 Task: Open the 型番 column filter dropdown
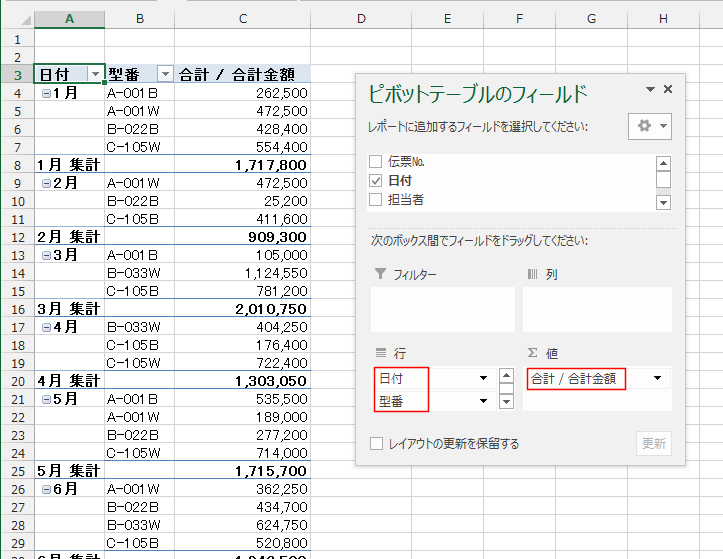165,74
